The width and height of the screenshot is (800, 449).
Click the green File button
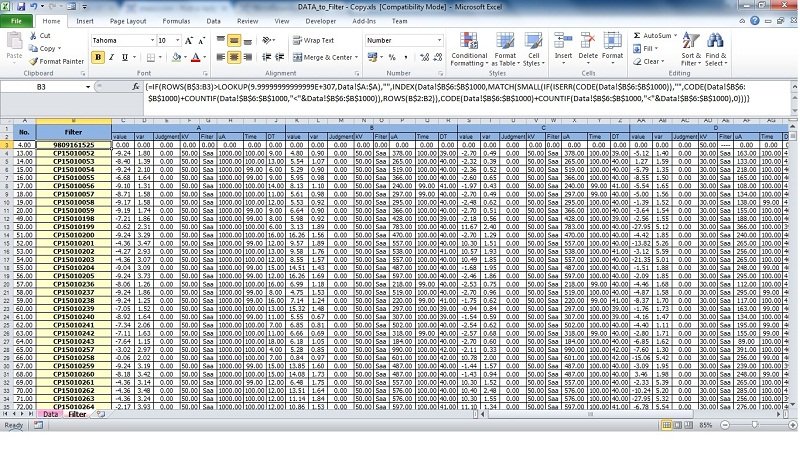pyautogui.click(x=17, y=20)
